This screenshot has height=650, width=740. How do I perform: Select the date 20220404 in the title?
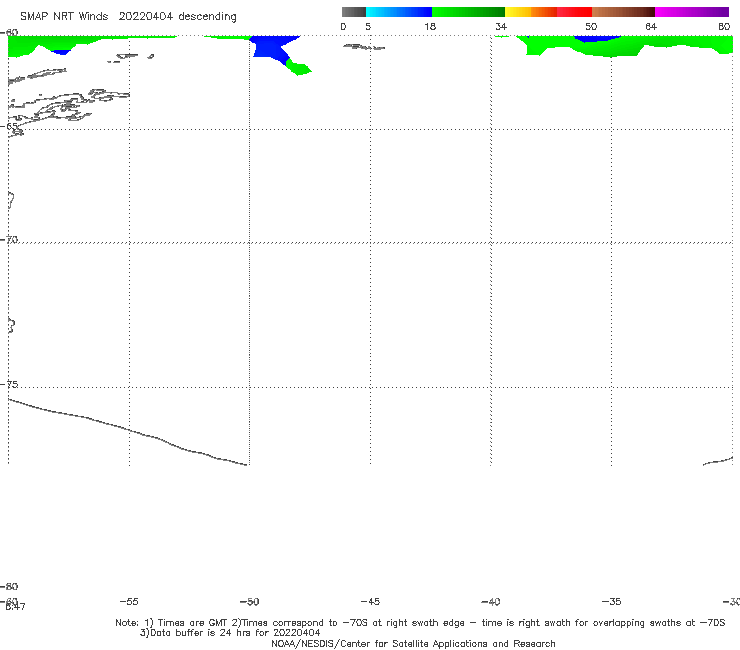tap(146, 17)
